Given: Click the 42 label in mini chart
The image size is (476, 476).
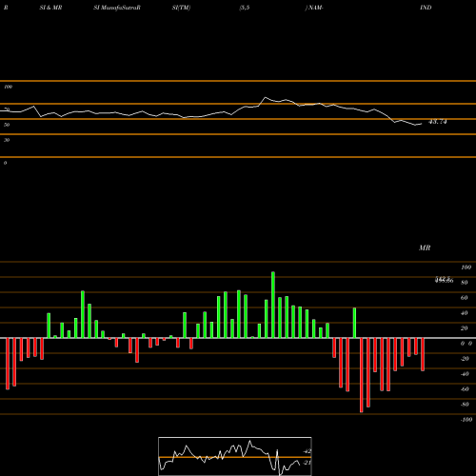Looking at the screenshot, I should point(307,451).
